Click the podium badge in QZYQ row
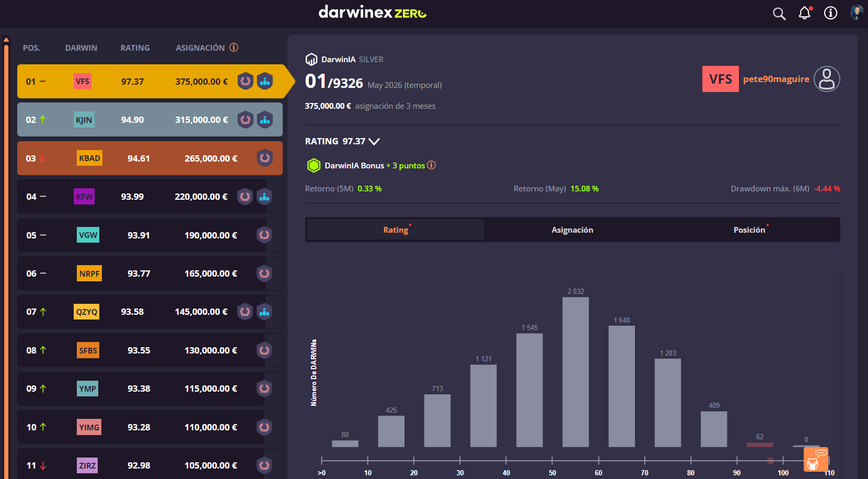 (x=264, y=312)
